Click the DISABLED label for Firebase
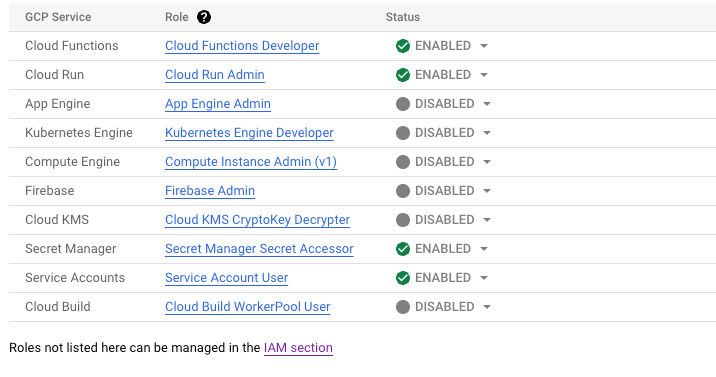 [445, 191]
